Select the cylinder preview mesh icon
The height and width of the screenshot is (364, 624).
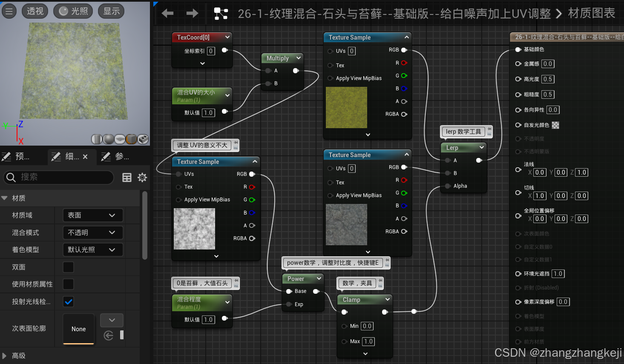(x=97, y=139)
